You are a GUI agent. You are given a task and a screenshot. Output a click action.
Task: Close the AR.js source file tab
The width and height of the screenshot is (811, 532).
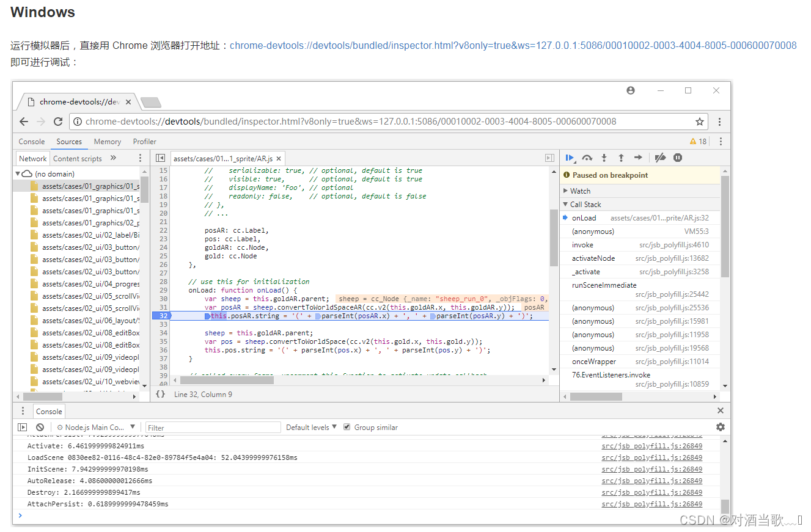tap(279, 159)
